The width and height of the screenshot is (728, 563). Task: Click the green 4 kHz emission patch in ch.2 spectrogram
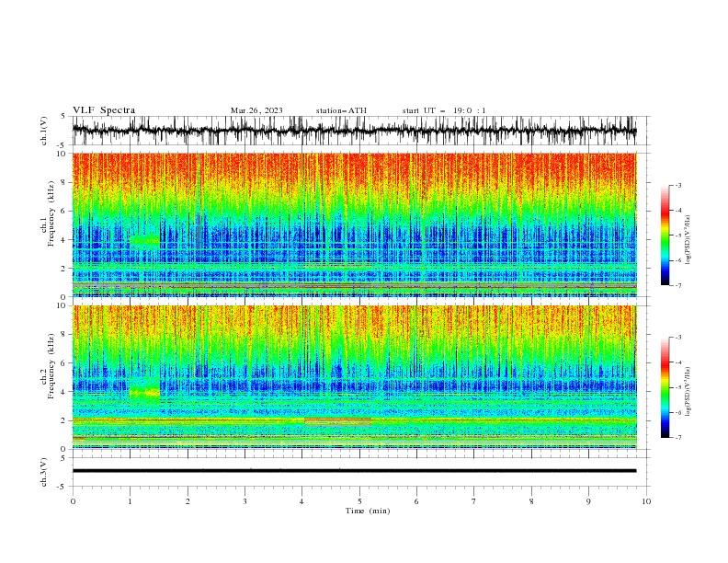[144, 393]
